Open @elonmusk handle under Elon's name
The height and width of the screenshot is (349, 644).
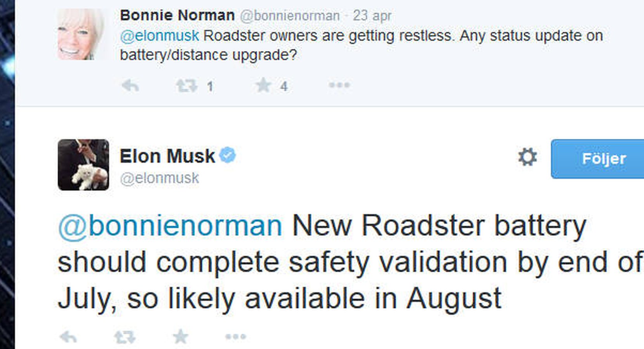159,178
